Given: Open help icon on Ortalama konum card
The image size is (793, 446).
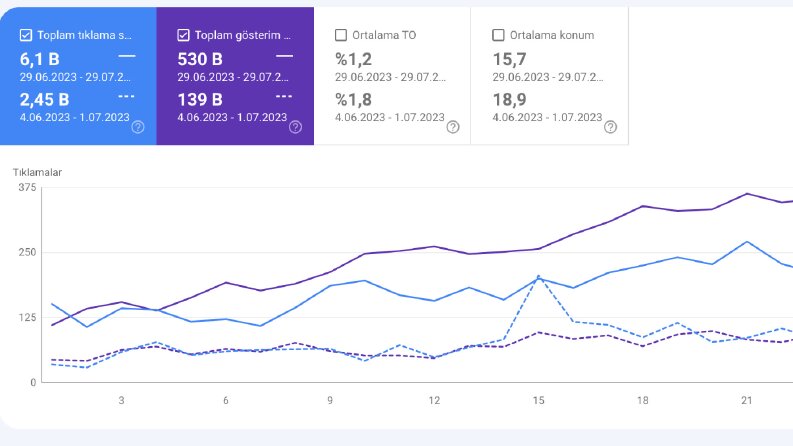Looking at the screenshot, I should [x=610, y=127].
